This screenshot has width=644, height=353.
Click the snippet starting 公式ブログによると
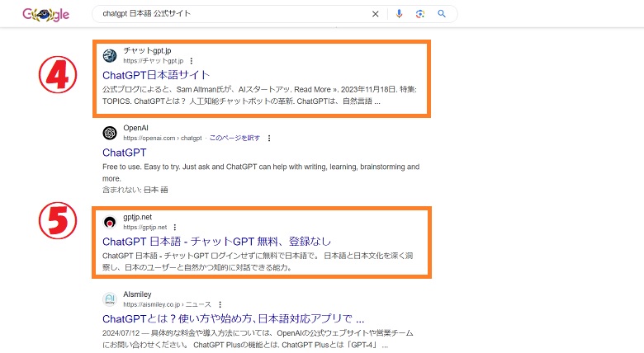click(259, 95)
